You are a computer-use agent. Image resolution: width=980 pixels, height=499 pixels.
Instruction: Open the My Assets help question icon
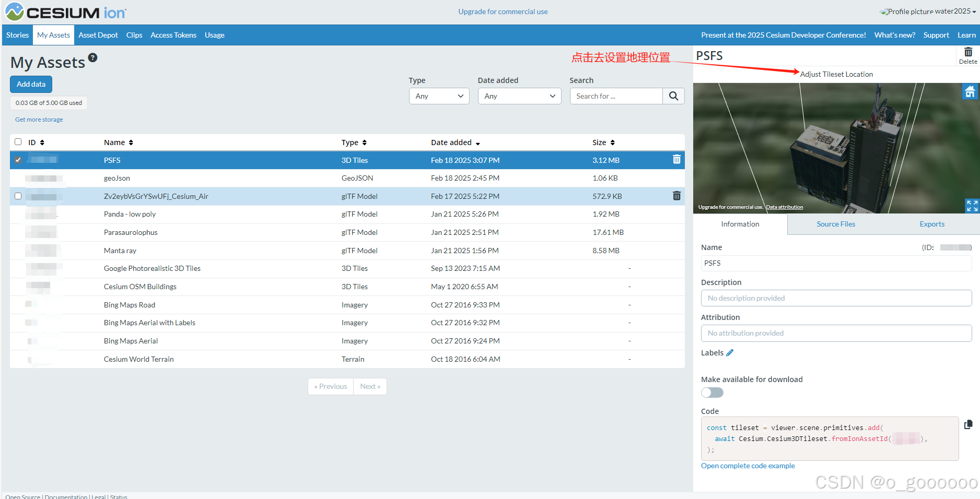(x=93, y=58)
